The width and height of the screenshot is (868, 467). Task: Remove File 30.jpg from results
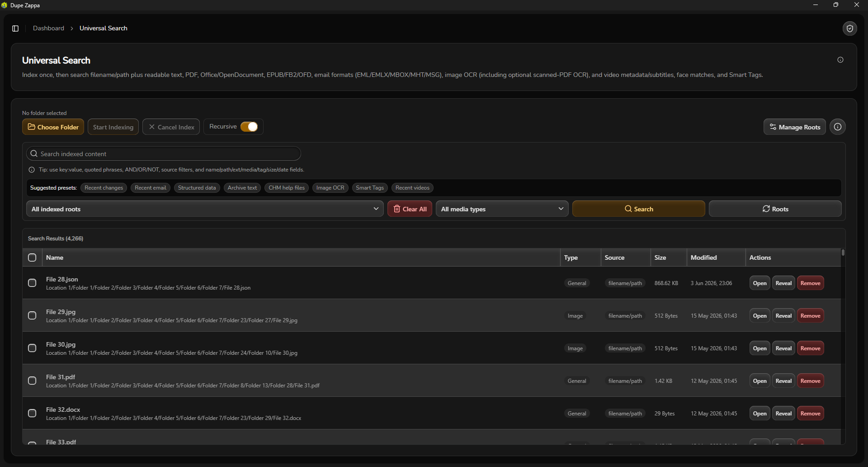pyautogui.click(x=811, y=348)
